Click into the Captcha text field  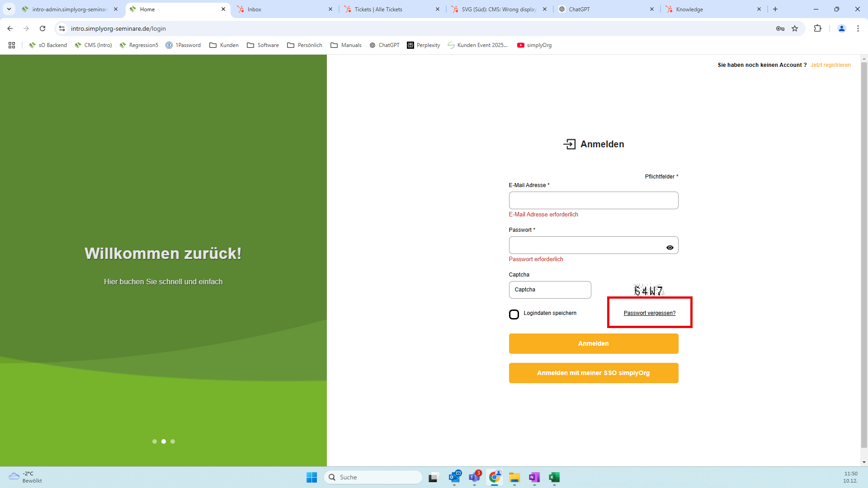[550, 290]
